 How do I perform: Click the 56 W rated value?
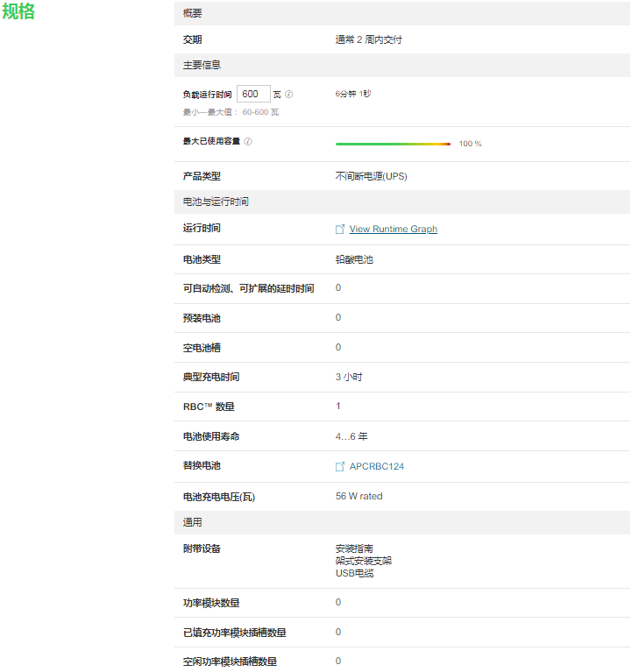pos(359,496)
